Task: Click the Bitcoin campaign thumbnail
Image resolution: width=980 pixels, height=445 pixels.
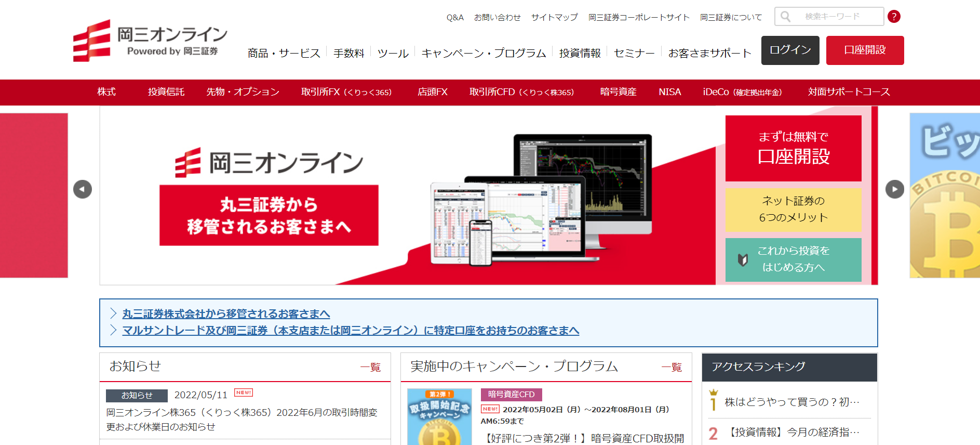Action: (x=439, y=417)
